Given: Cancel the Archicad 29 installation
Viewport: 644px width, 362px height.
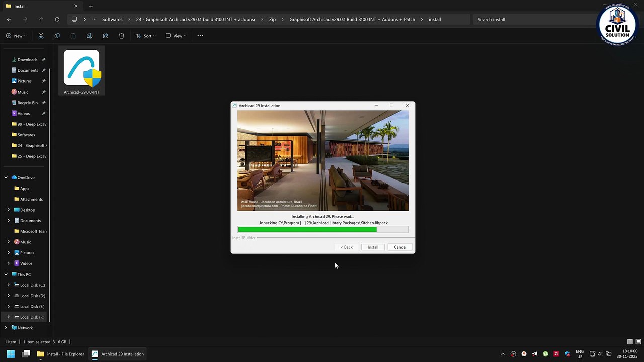Looking at the screenshot, I should pyautogui.click(x=400, y=247).
